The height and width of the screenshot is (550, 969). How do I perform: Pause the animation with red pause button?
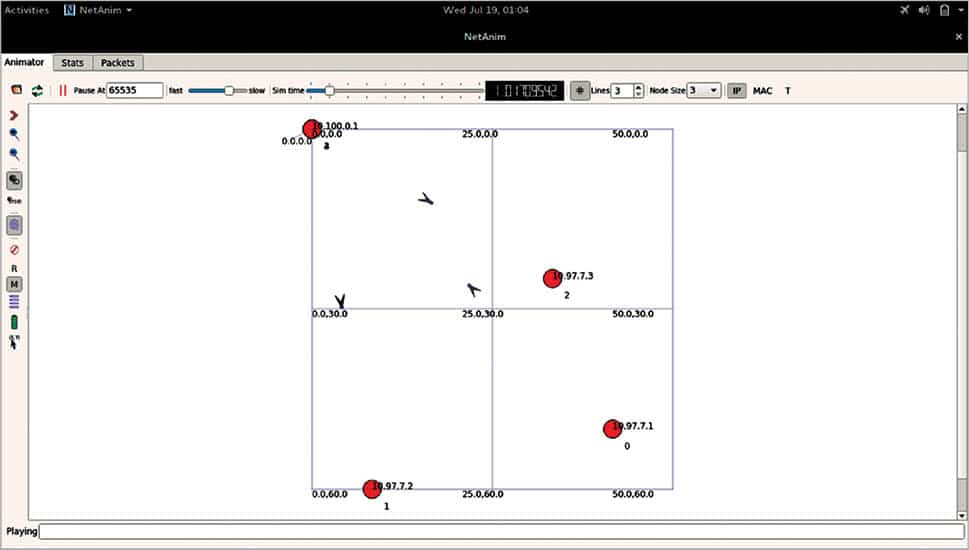[x=62, y=91]
